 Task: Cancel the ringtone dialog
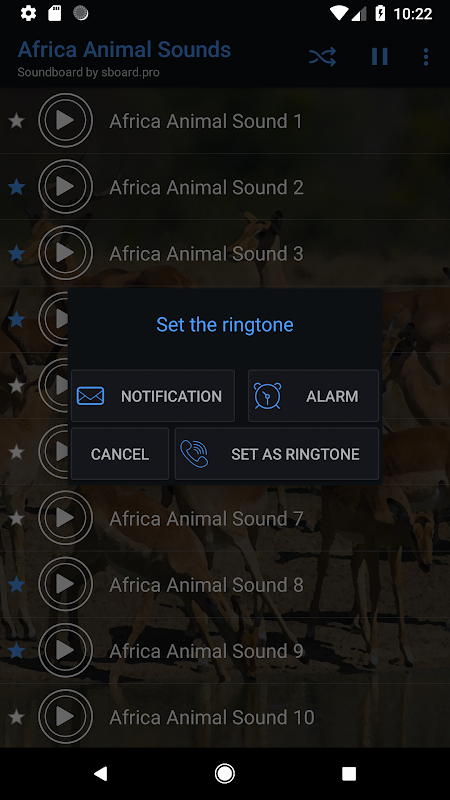click(120, 454)
